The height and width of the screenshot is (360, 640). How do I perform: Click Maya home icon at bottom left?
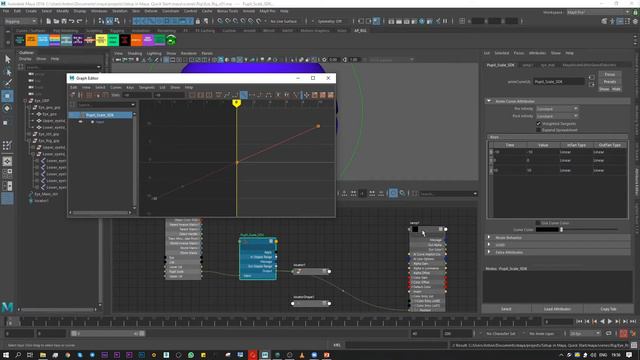tap(7, 307)
